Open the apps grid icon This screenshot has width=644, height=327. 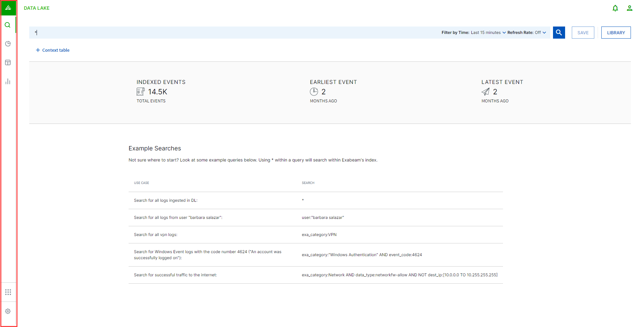coord(8,292)
